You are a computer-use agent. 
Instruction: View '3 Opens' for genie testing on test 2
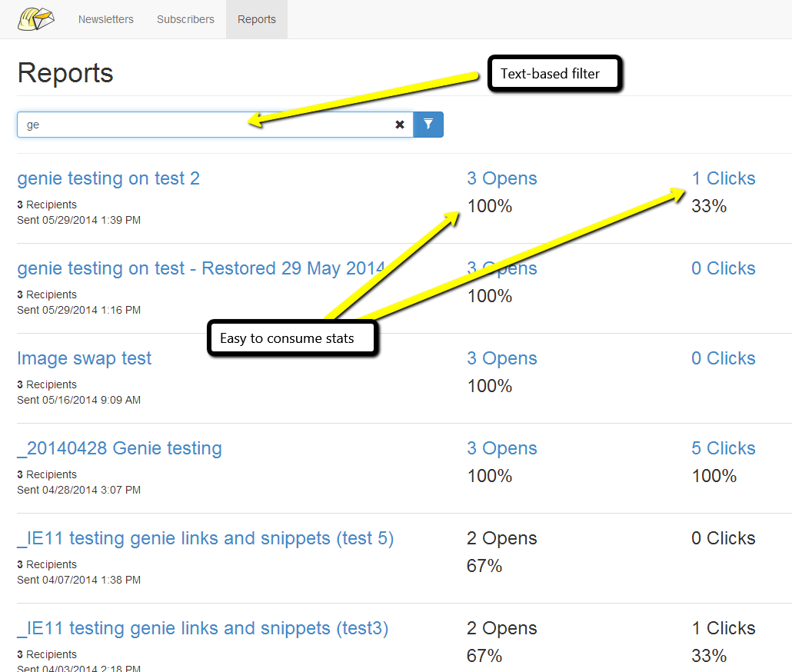point(502,178)
